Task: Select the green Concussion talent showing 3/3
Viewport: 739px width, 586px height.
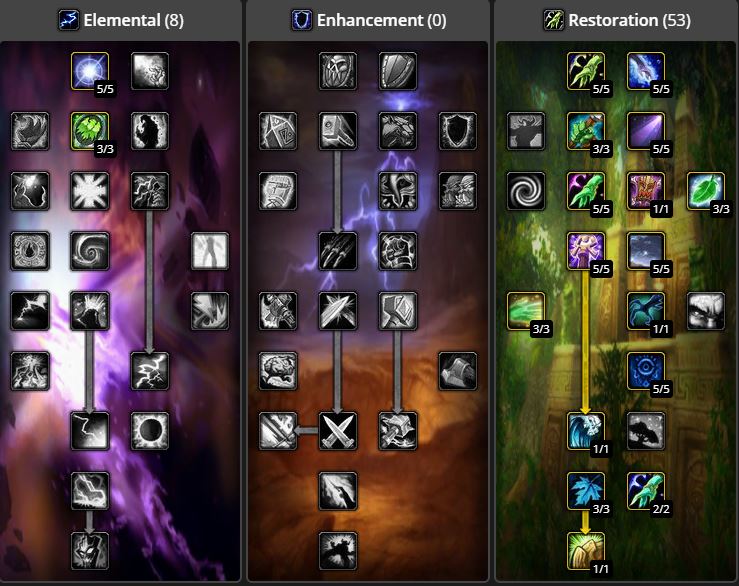Action: coord(90,131)
